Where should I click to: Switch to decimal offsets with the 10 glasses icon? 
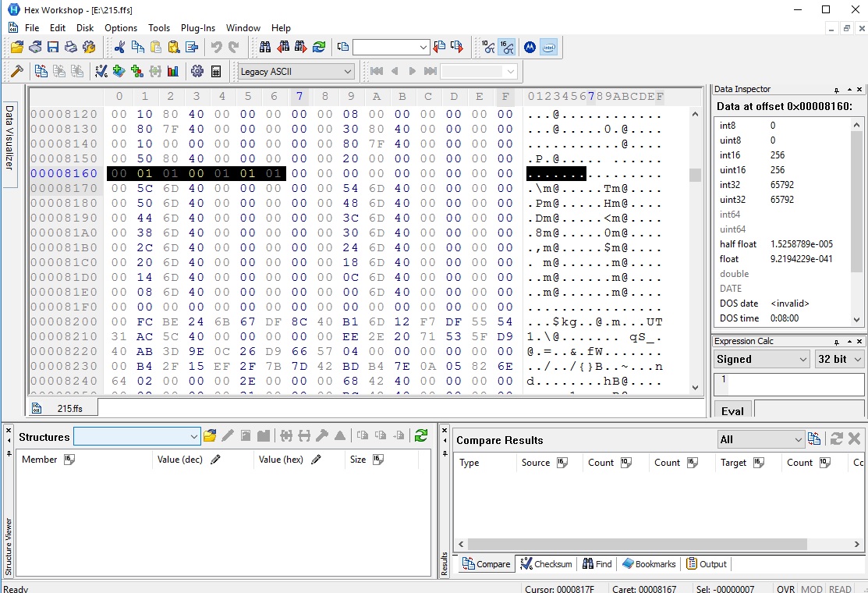pos(488,47)
